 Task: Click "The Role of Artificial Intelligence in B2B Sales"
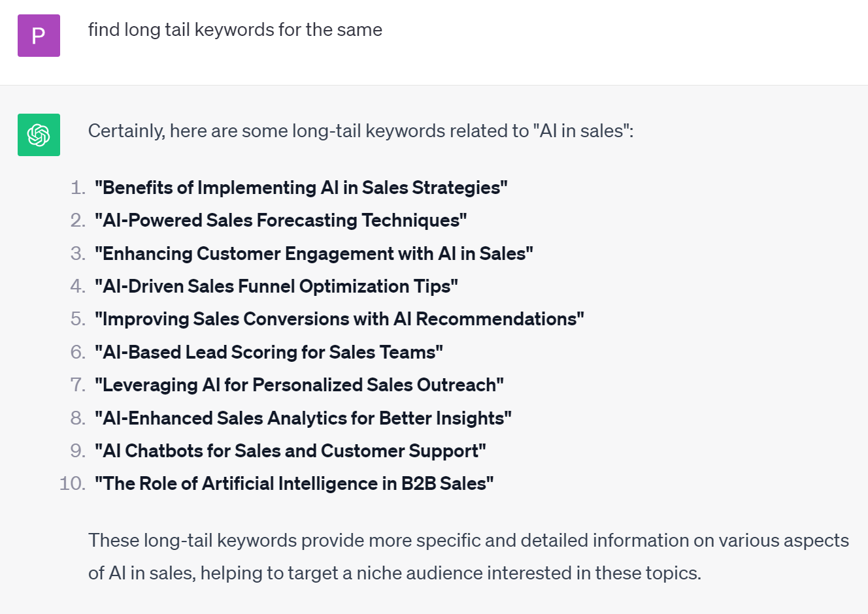293,484
